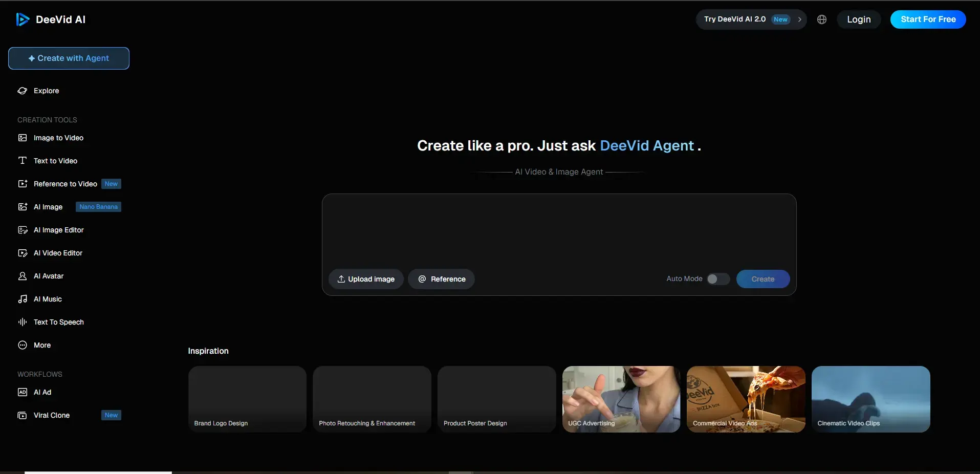Click the AI Video Editor icon

pyautogui.click(x=23, y=253)
